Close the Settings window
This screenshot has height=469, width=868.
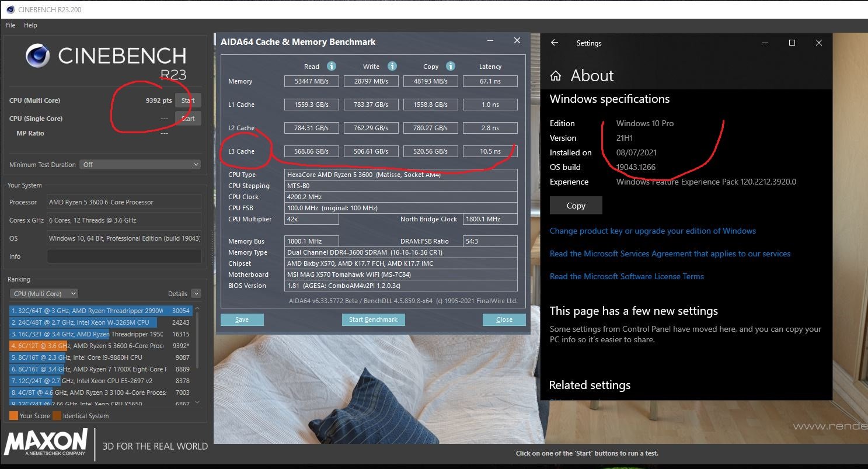[x=819, y=43]
